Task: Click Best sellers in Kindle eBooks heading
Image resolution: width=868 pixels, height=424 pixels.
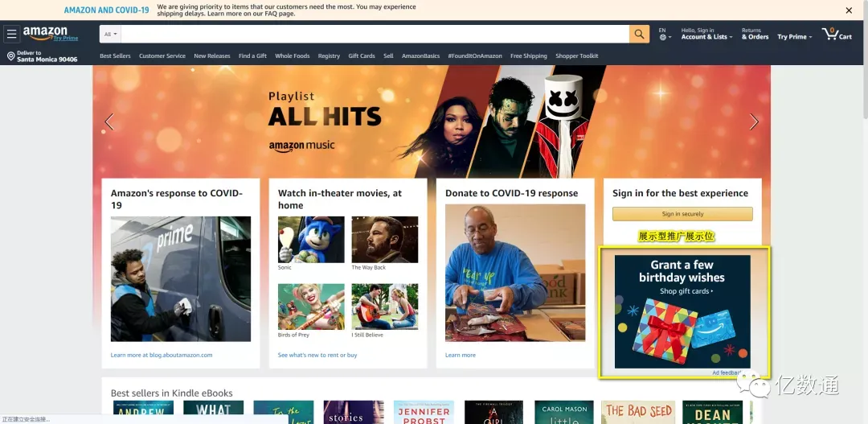Action: coord(172,393)
